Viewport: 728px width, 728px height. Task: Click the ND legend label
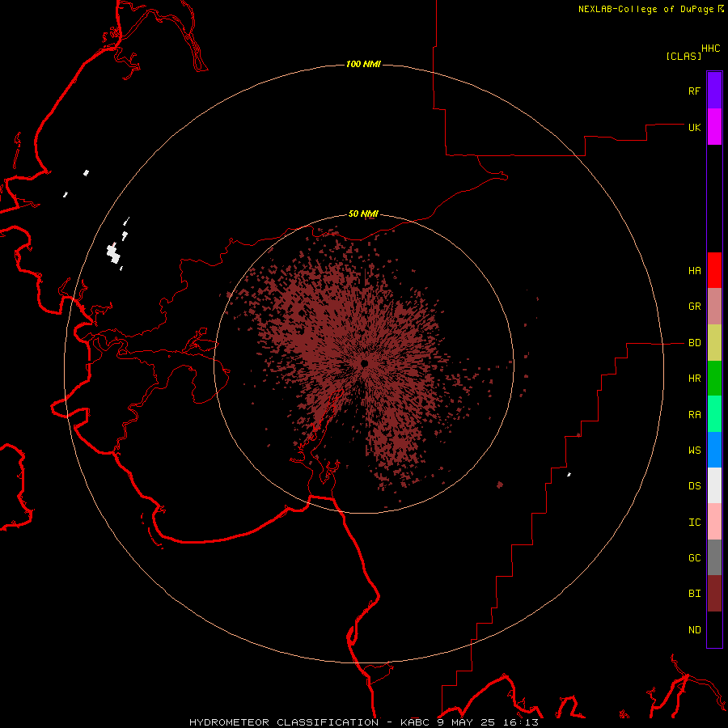pyautogui.click(x=695, y=630)
